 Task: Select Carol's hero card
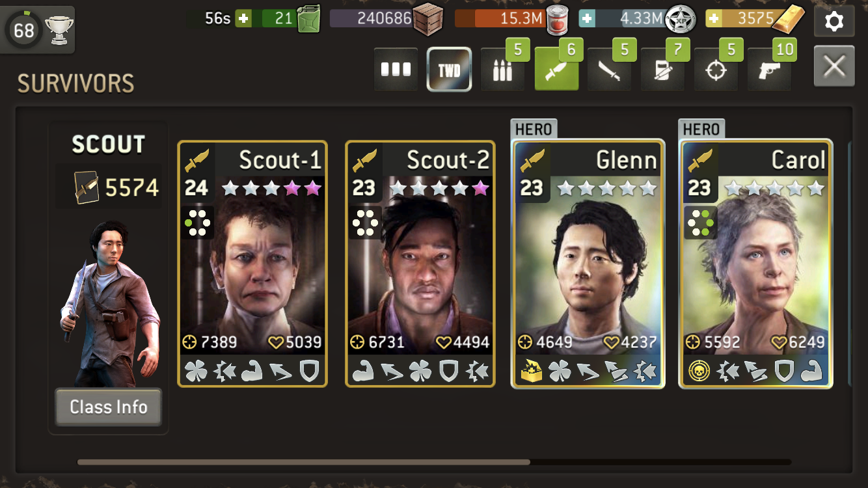(756, 264)
